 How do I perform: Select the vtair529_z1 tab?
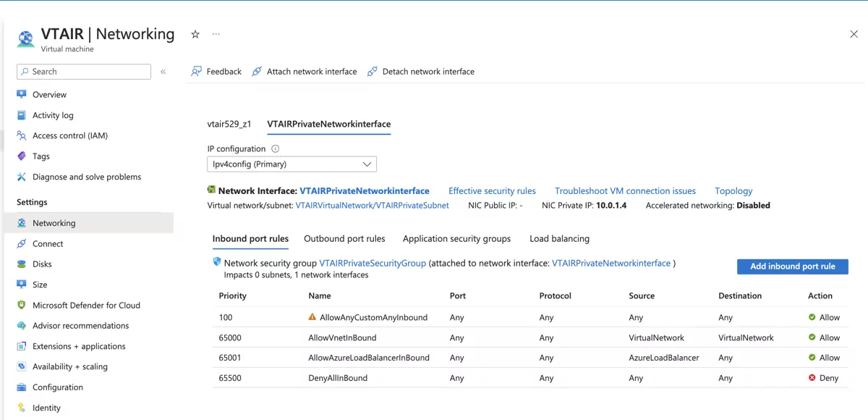(x=229, y=124)
